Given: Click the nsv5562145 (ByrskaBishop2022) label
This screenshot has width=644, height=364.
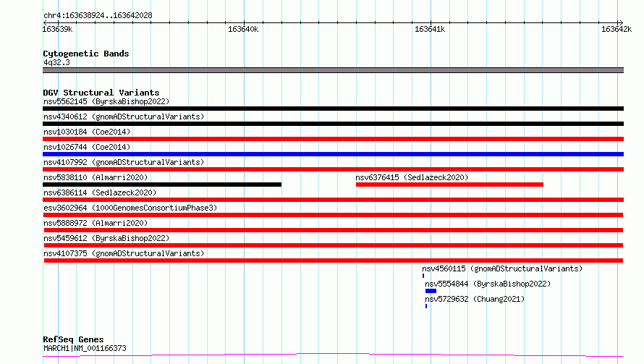Looking at the screenshot, I should pos(106,101).
